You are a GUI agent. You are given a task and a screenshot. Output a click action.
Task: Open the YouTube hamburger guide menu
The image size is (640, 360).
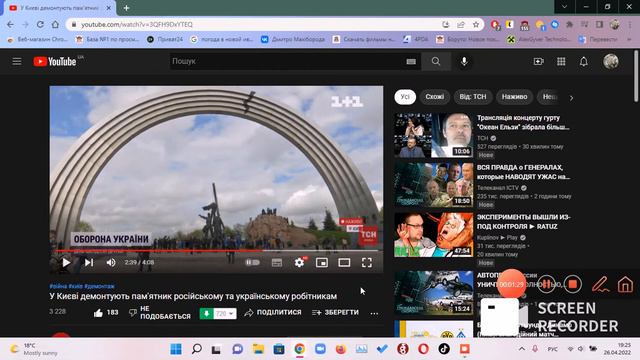(x=17, y=61)
